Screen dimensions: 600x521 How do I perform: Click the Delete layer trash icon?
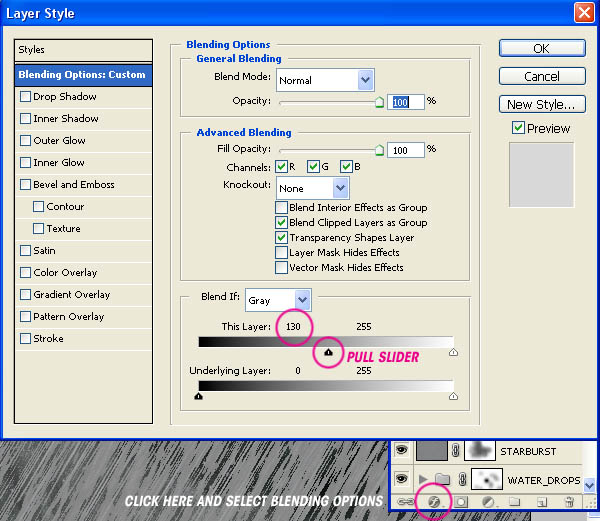coord(569,501)
